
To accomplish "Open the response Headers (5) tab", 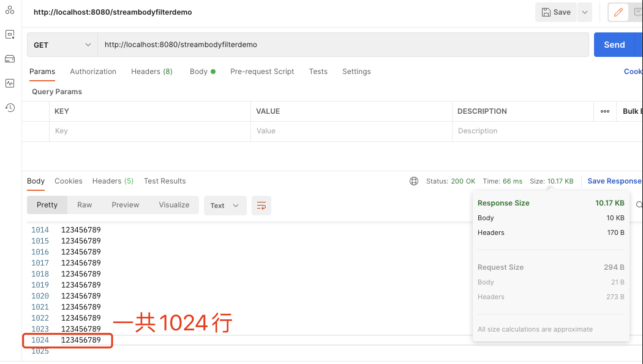I will (x=113, y=181).
